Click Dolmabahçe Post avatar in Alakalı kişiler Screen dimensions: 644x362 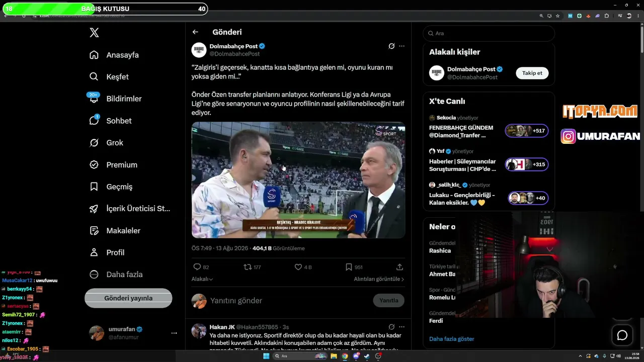tap(437, 73)
